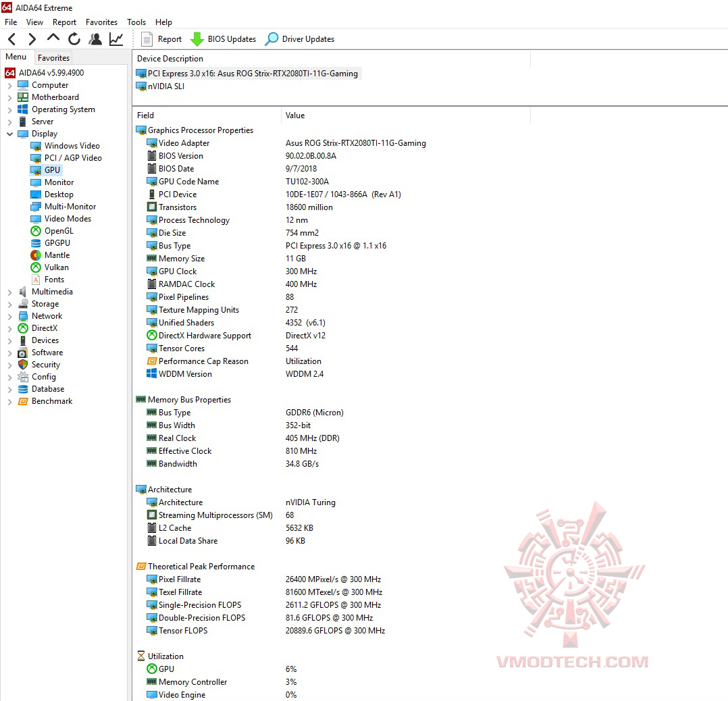Select the Tensor Cores row
This screenshot has height=701, width=728.
coord(222,348)
